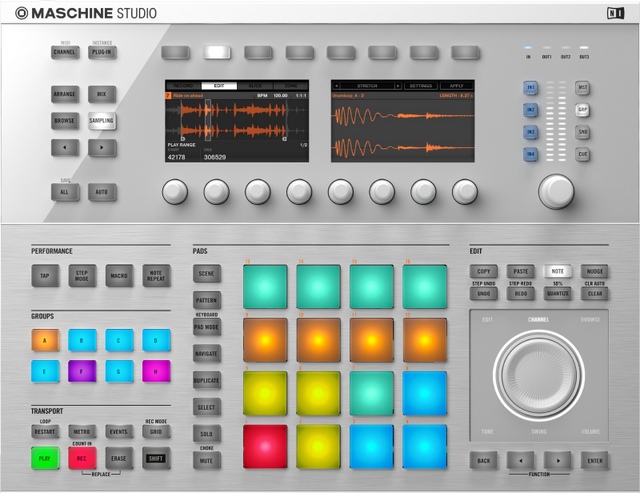The width and height of the screenshot is (640, 493).
Task: Click the ALL save button
Action: [65, 192]
